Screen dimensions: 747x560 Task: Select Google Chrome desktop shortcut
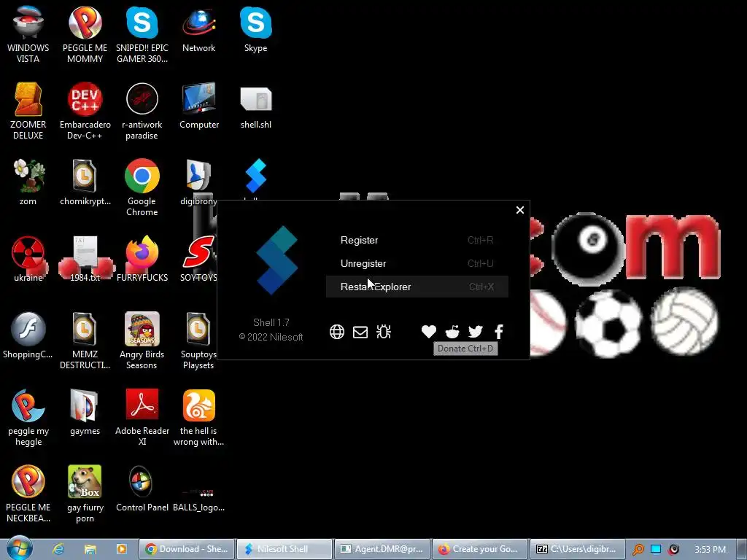click(142, 187)
